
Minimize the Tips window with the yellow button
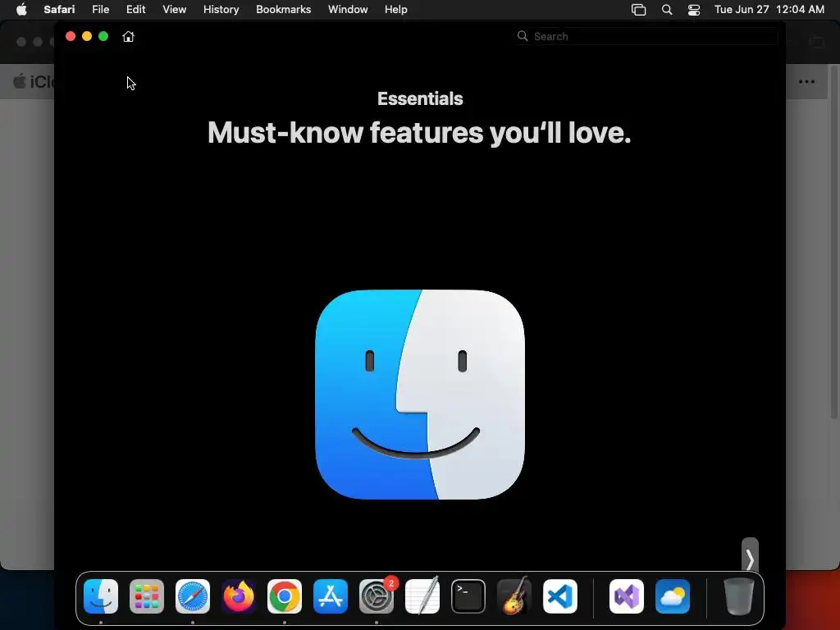click(x=87, y=36)
